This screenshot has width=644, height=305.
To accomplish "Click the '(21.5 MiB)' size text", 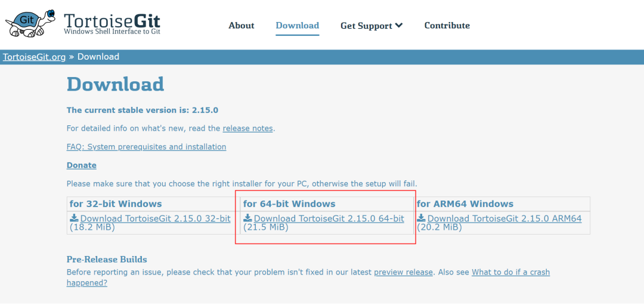I will [x=266, y=227].
